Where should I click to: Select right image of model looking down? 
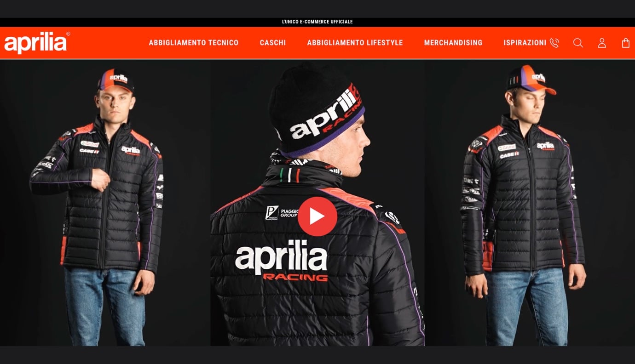coord(530,203)
